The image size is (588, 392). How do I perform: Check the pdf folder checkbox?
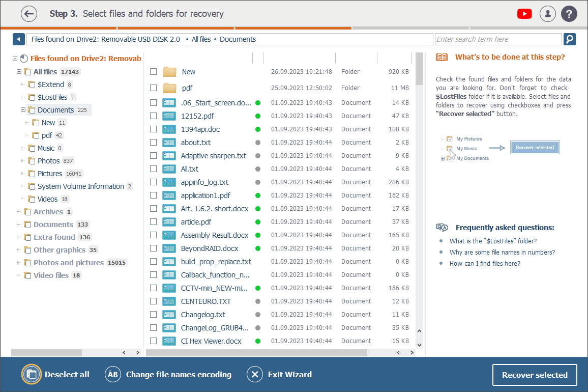(154, 88)
